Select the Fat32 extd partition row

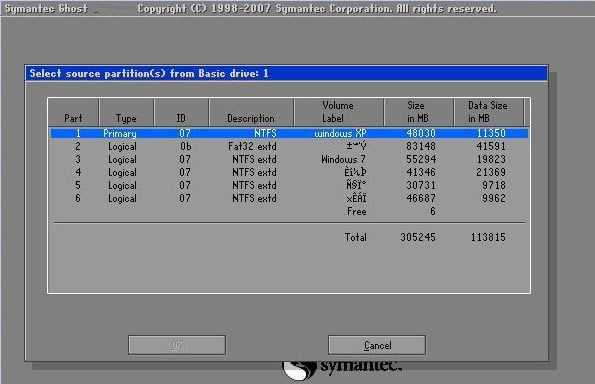tap(289, 146)
